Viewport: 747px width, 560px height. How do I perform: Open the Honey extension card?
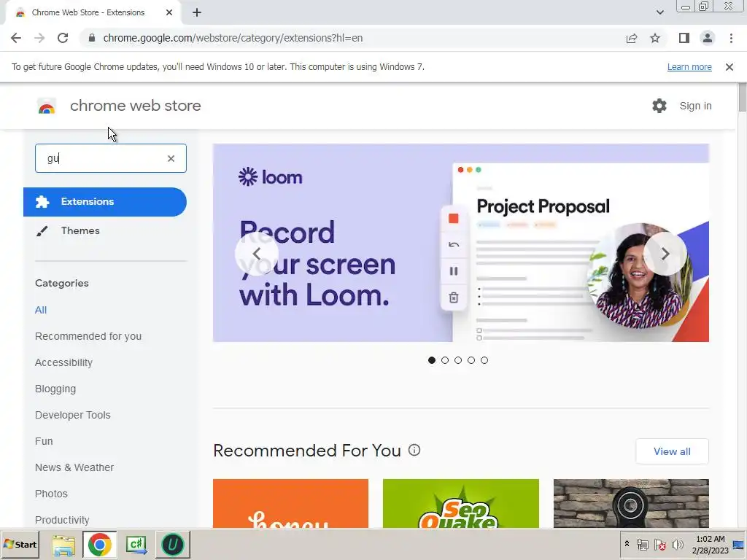(290, 504)
